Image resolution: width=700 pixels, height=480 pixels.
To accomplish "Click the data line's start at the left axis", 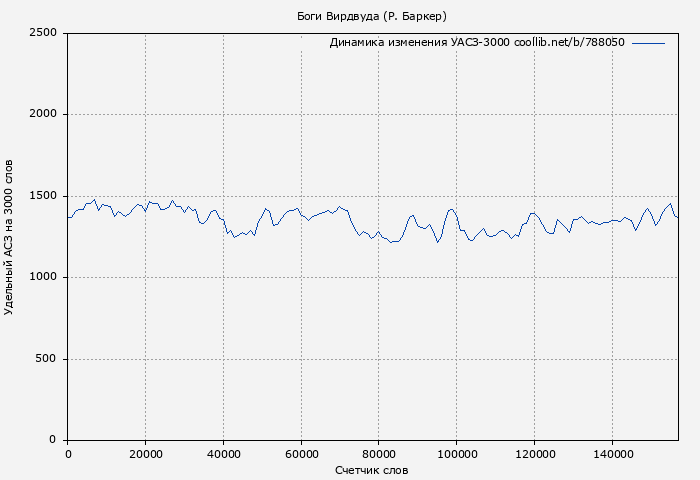I will click(x=68, y=217).
